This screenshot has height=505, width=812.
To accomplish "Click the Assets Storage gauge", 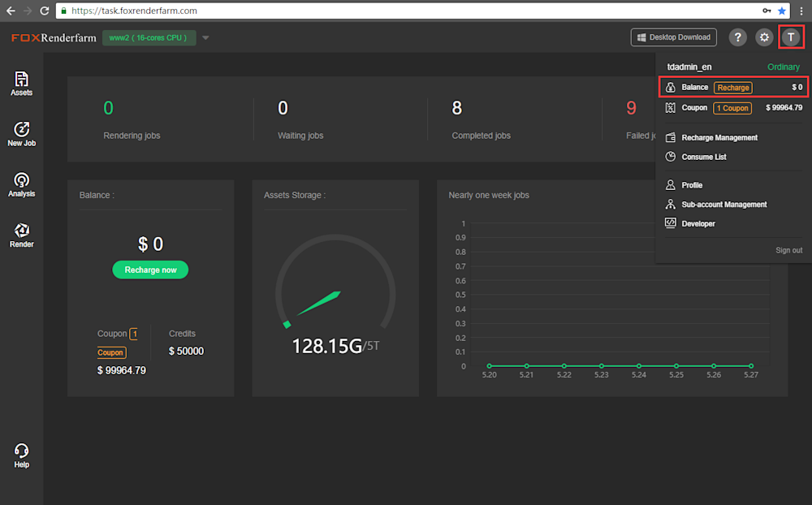I will click(335, 283).
